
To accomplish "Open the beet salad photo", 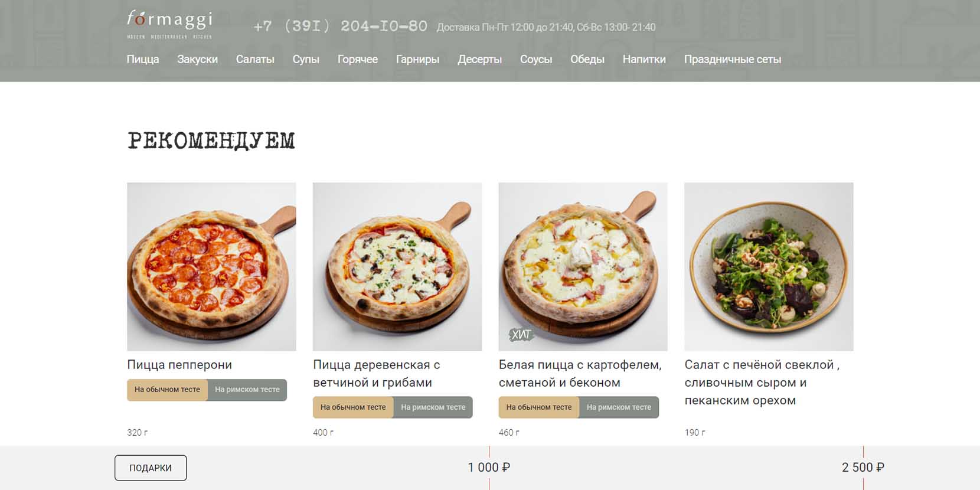I will click(x=769, y=267).
